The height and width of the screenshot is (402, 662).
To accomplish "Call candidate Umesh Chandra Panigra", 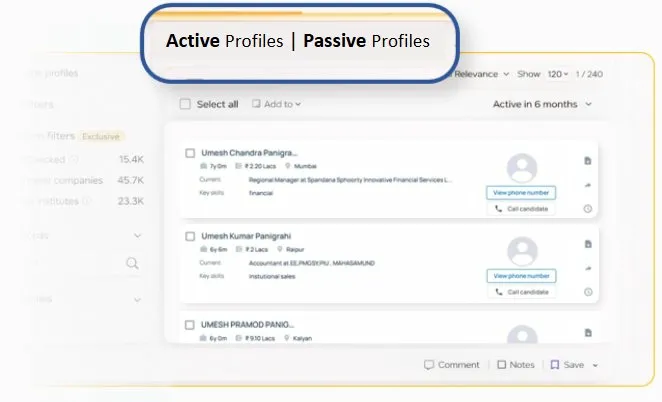I will point(521,209).
